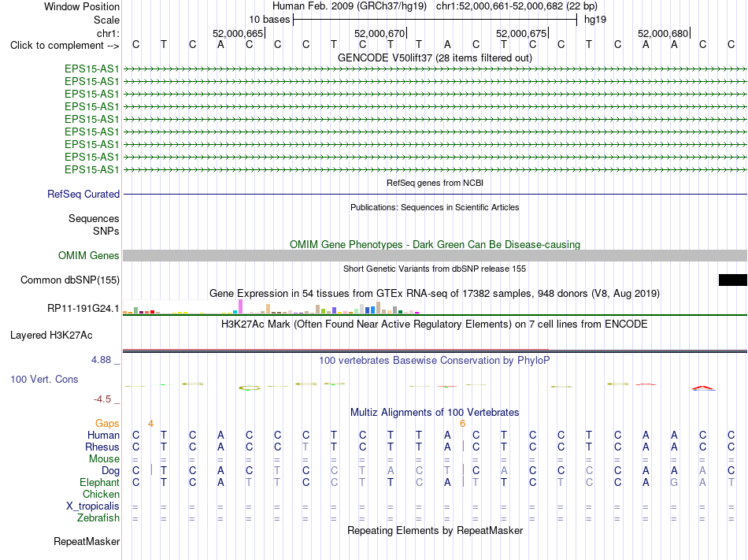This screenshot has width=748, height=560.
Task: Click the GENCODE V50lift37 track title
Action: click(435, 57)
